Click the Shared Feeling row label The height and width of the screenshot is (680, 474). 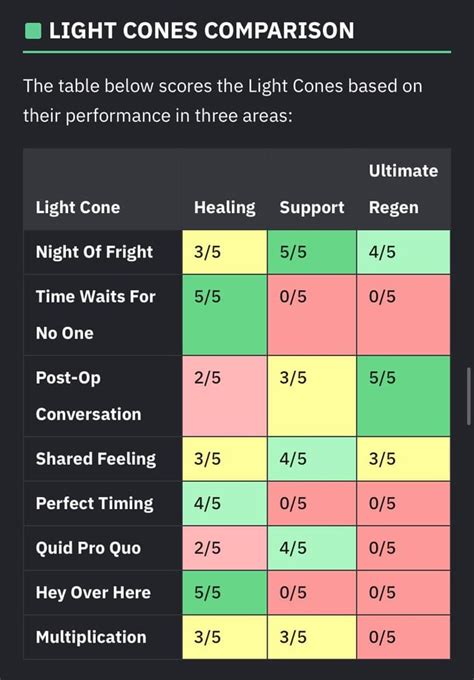point(96,459)
